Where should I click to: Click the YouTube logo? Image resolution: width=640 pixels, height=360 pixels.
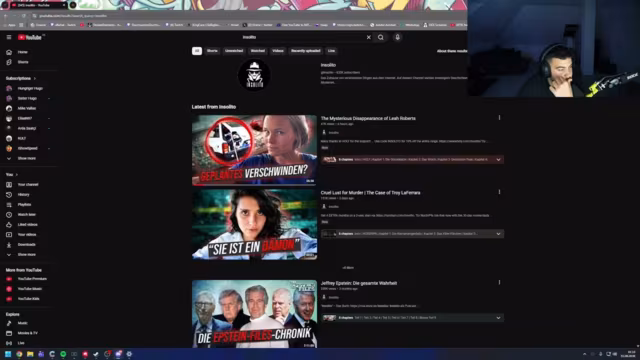[29, 37]
